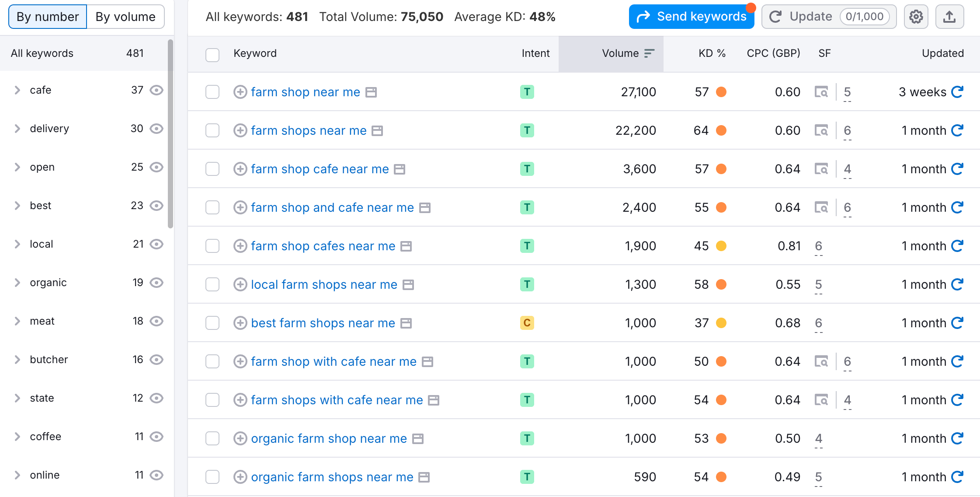Add 'organic farm shop near me' via plus icon

(240, 438)
